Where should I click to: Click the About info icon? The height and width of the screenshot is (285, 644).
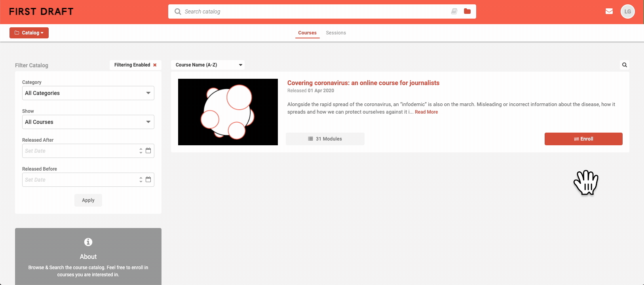point(88,242)
